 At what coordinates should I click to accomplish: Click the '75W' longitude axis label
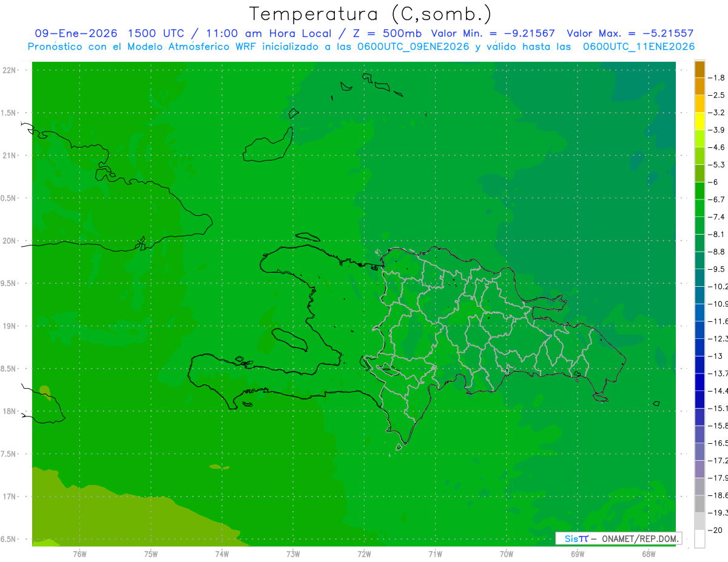point(150,554)
